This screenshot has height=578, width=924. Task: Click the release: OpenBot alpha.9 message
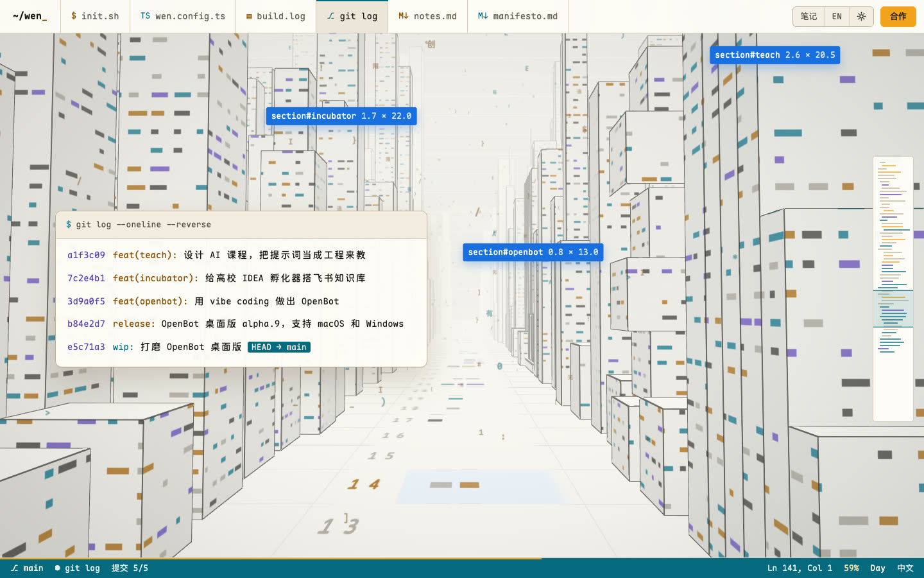(259, 324)
